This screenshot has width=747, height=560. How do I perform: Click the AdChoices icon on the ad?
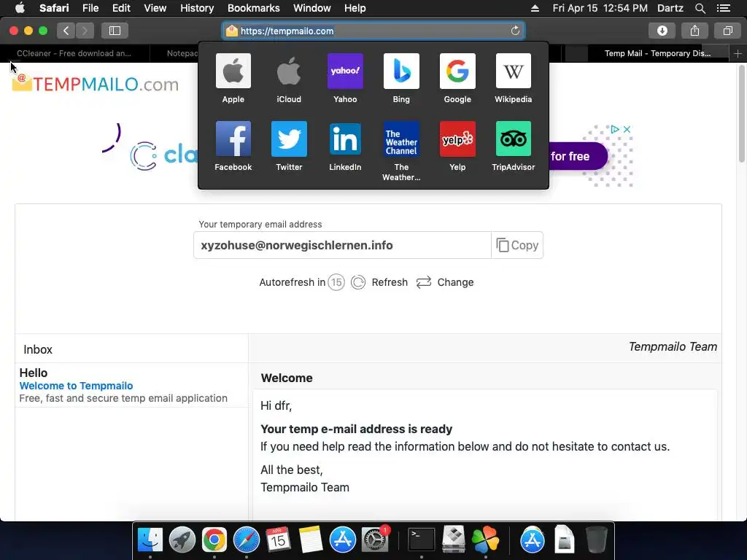point(615,130)
